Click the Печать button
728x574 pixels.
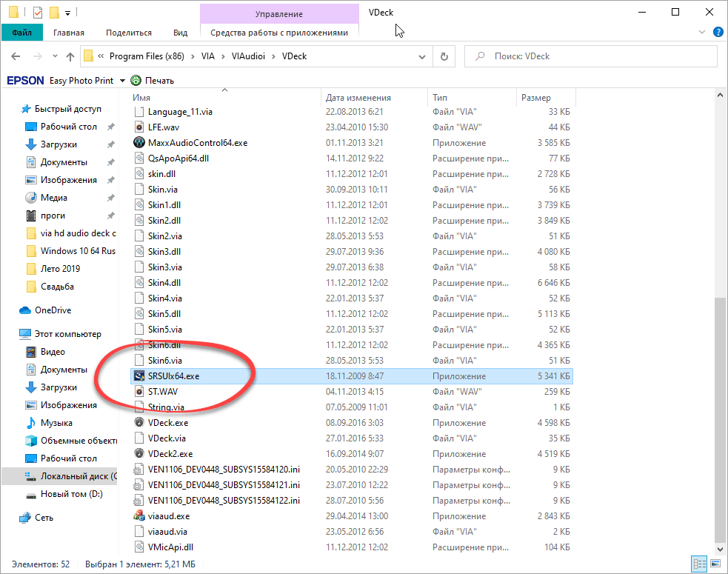[153, 81]
